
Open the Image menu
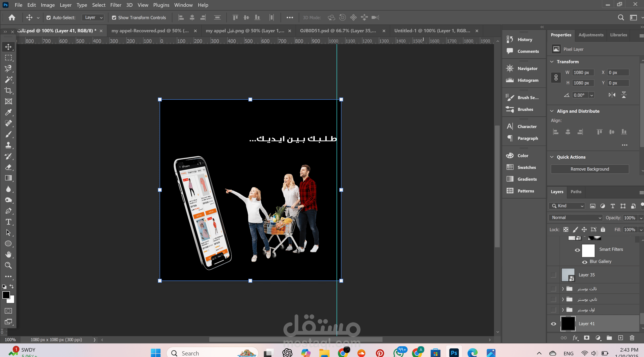(48, 5)
